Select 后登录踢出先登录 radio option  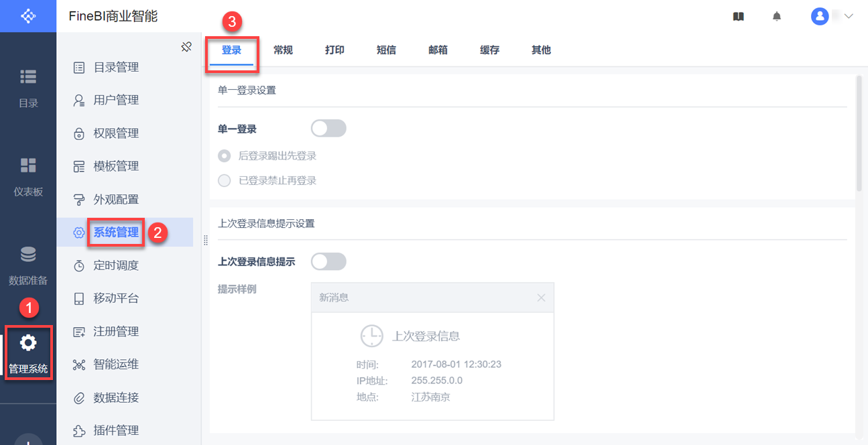pyautogui.click(x=225, y=156)
